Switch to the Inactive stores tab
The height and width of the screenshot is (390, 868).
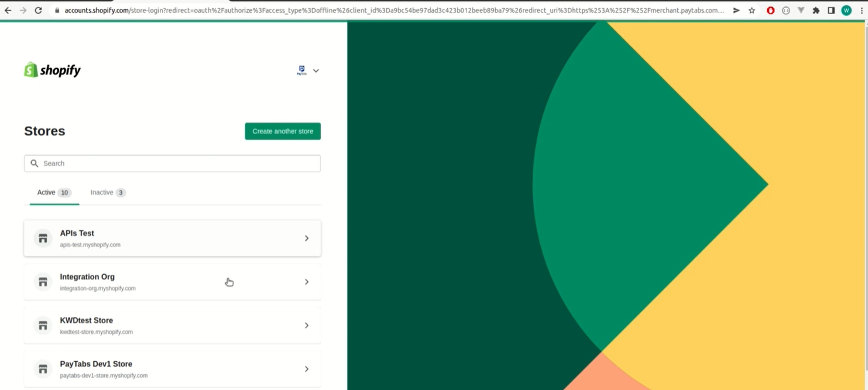108,193
